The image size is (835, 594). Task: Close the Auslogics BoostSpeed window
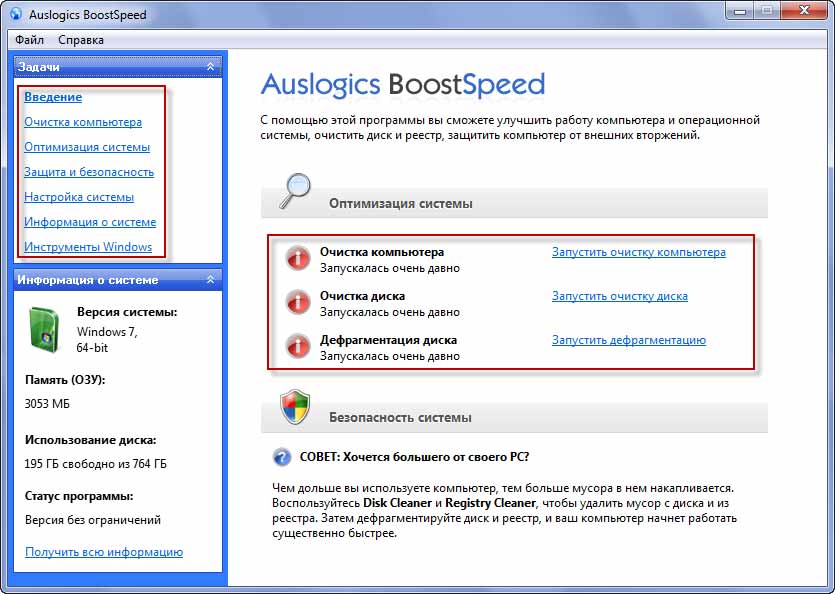(x=805, y=11)
